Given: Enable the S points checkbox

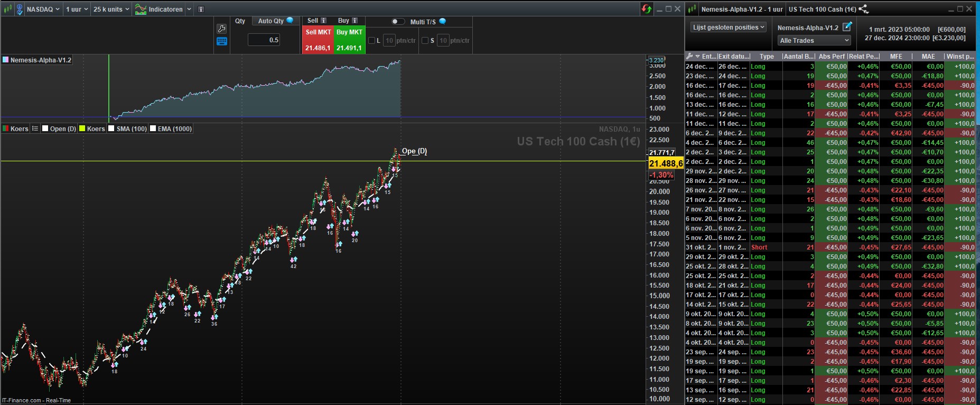Looking at the screenshot, I should [x=425, y=40].
